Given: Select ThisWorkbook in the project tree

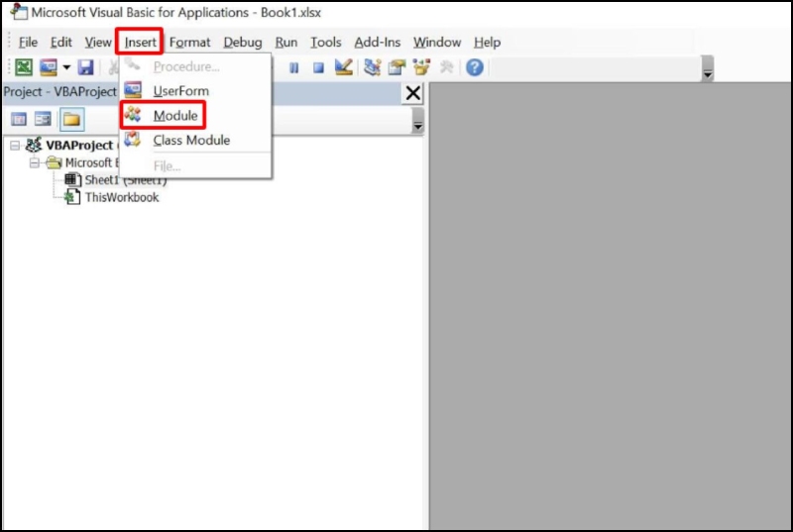Looking at the screenshot, I should pyautogui.click(x=122, y=197).
